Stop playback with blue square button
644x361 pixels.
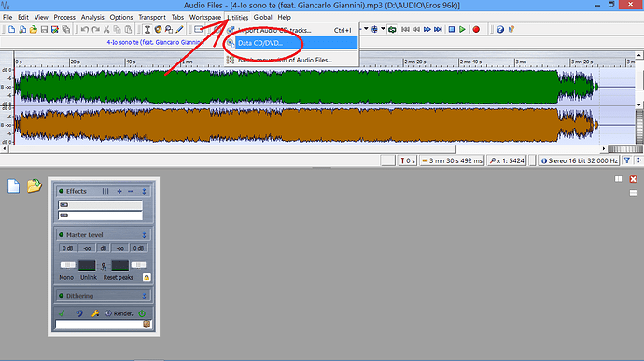click(452, 30)
